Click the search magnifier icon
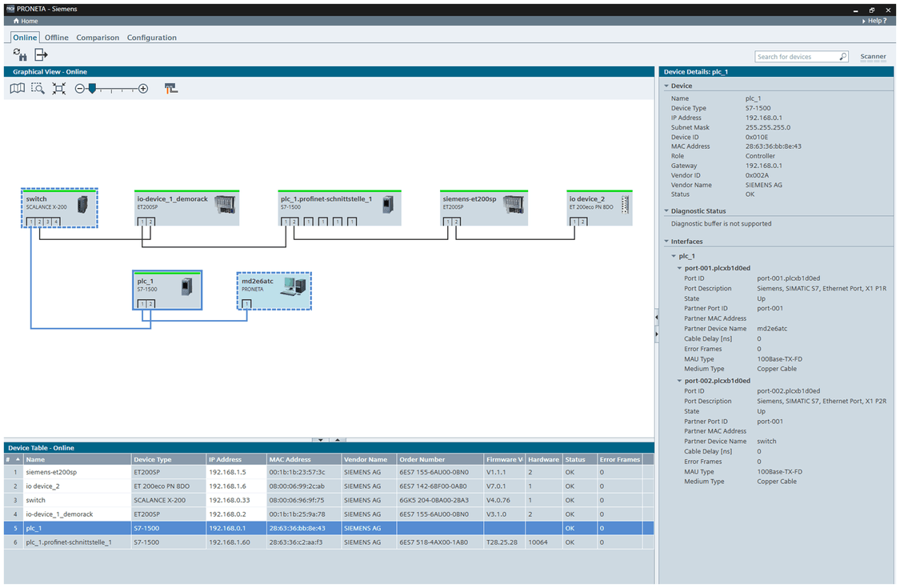The image size is (900, 588). tap(842, 57)
